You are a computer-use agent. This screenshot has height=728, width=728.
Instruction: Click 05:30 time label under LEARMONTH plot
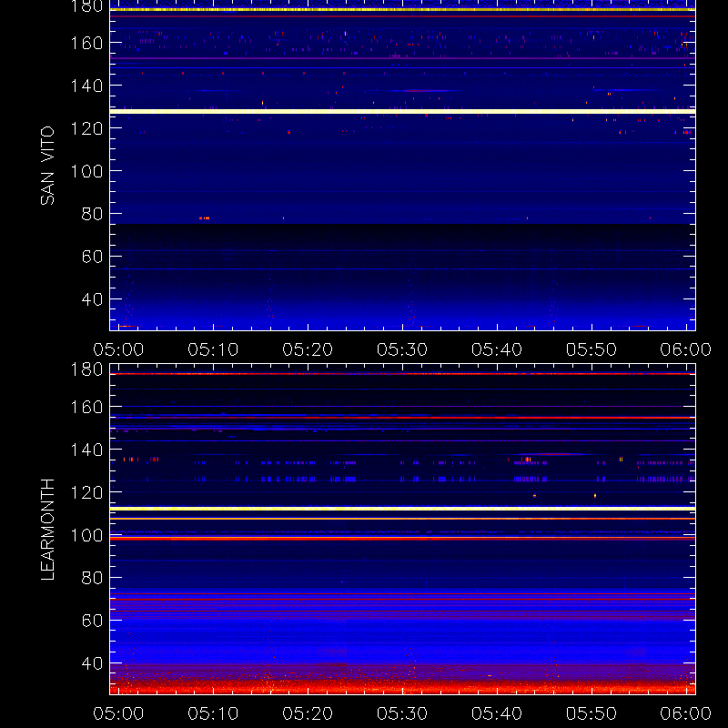(x=402, y=713)
